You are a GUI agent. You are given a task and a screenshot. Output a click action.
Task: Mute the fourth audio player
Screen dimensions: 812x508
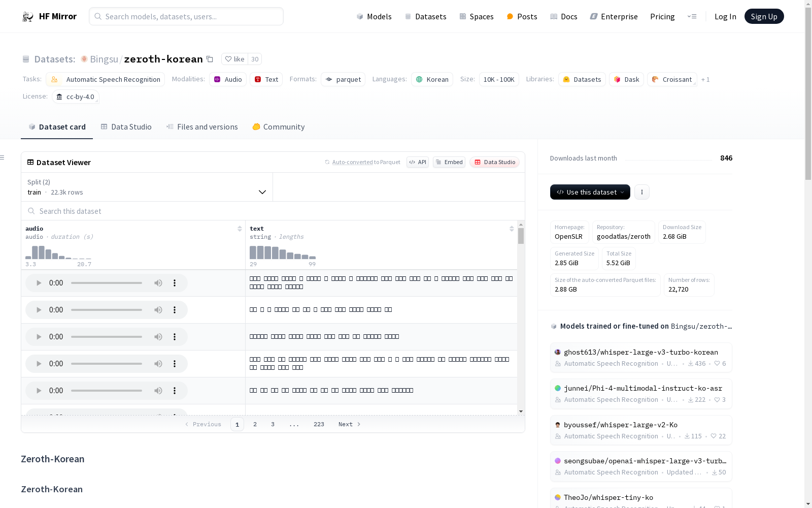coord(158,364)
